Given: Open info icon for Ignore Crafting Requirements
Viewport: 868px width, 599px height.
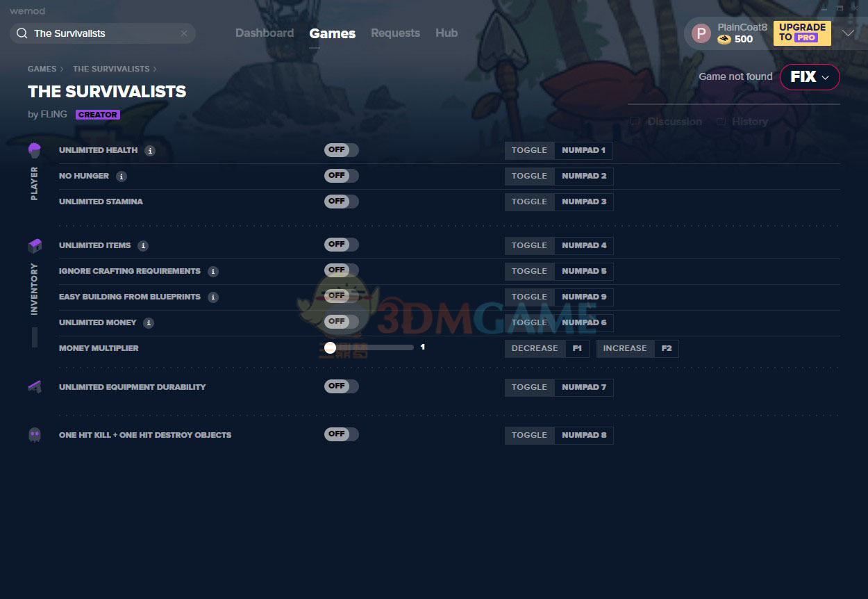Looking at the screenshot, I should click(213, 272).
